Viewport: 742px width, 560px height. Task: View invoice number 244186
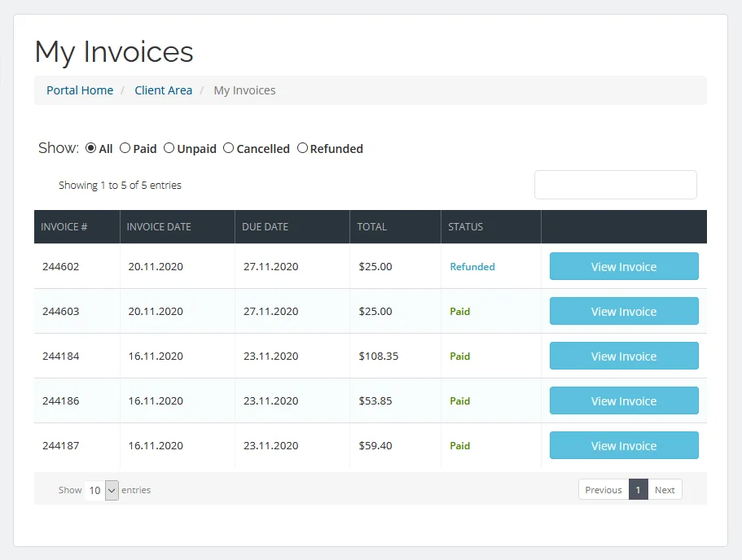tap(624, 400)
